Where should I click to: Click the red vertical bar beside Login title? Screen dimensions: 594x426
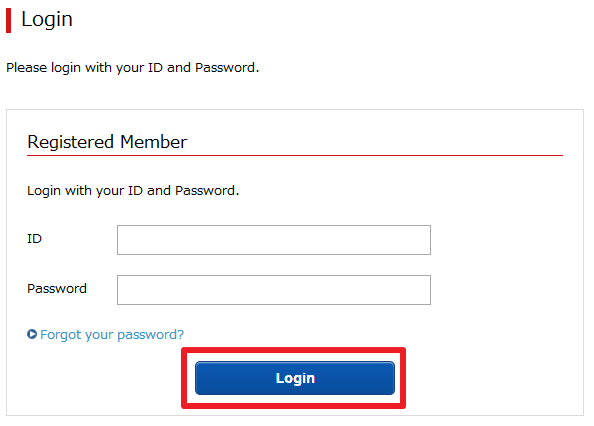(9, 20)
